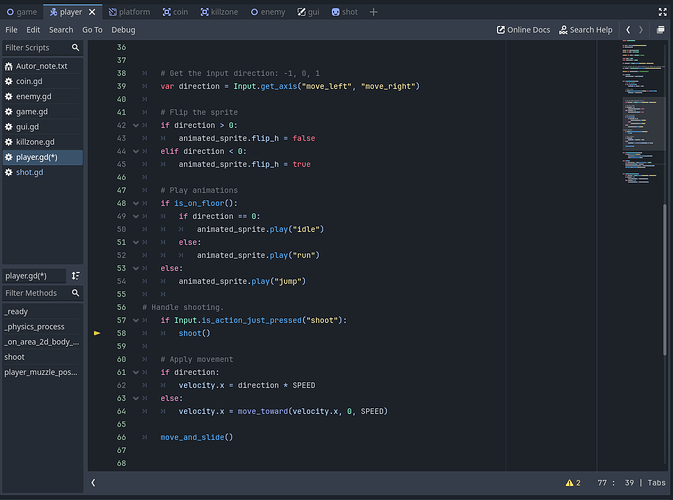Click the Filter Methods search icon

(x=76, y=293)
